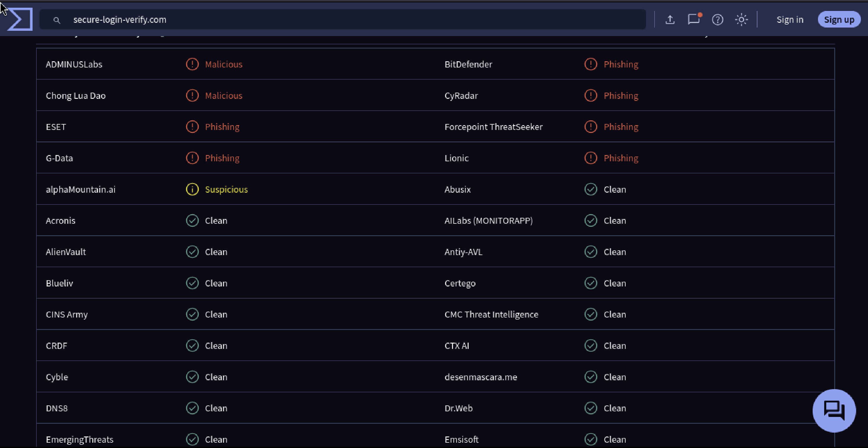Image resolution: width=868 pixels, height=448 pixels.
Task: Click the Malicious verdict for ADMINUSLabs
Action: tap(224, 64)
